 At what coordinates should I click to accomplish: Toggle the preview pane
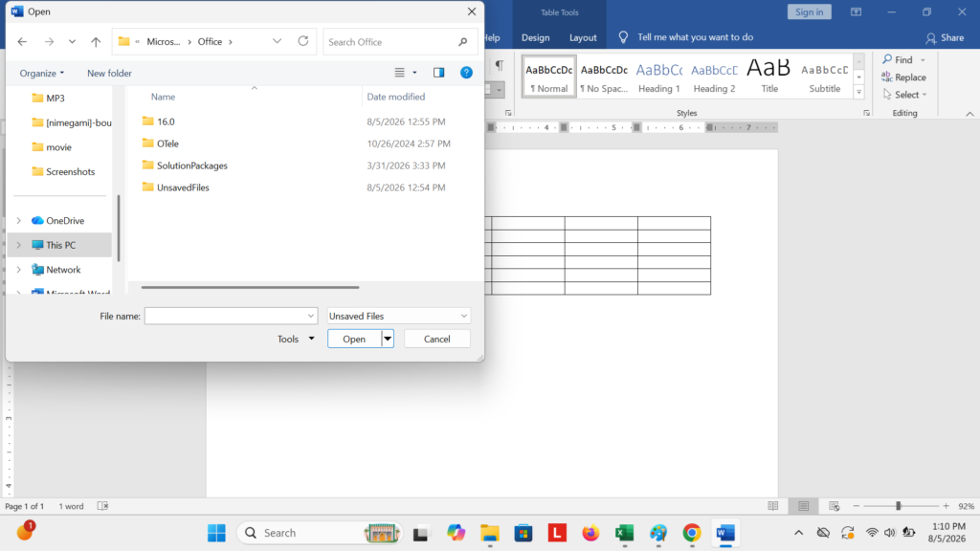[x=438, y=73]
